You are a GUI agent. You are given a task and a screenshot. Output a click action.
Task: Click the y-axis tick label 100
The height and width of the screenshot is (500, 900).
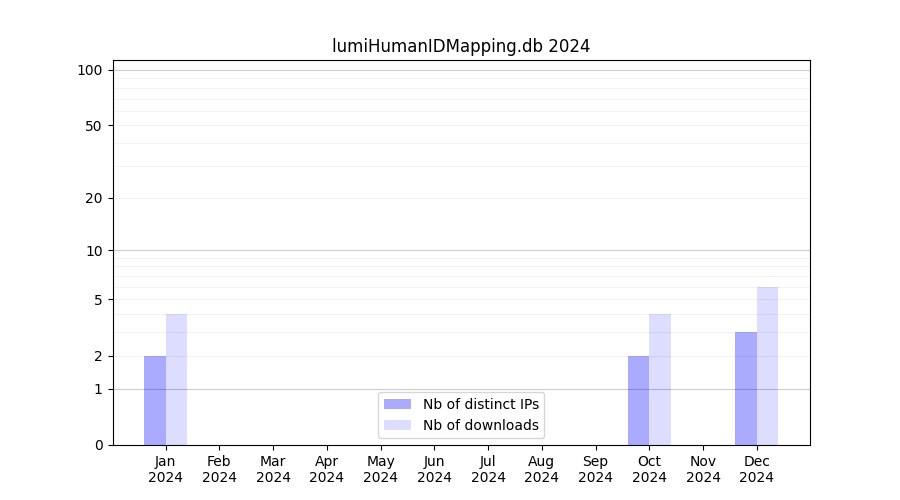click(x=90, y=70)
